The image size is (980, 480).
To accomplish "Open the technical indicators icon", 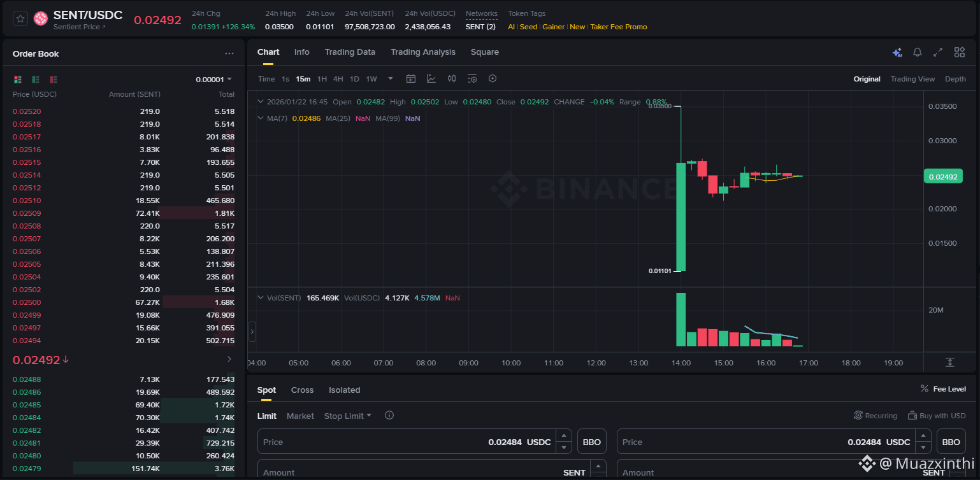I will (x=431, y=79).
